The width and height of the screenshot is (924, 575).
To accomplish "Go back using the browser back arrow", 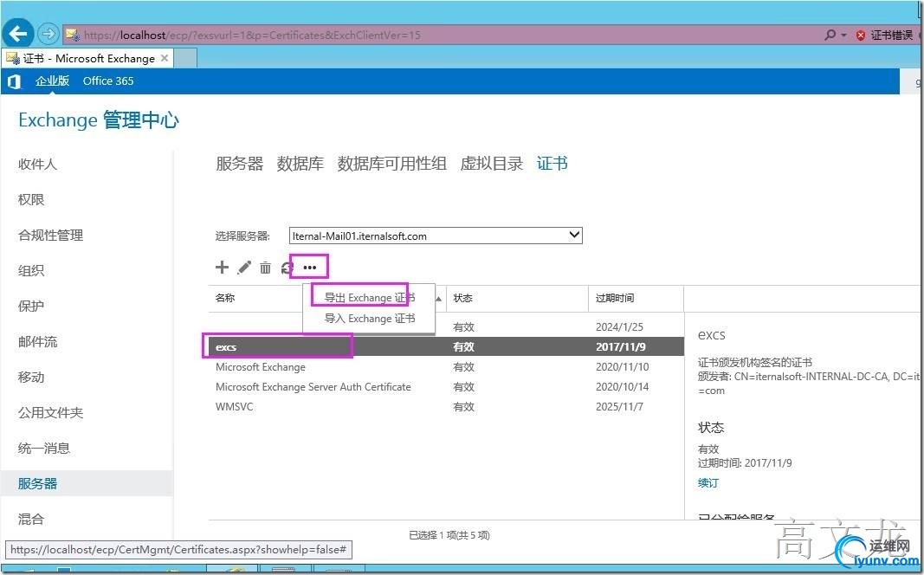I will point(17,34).
